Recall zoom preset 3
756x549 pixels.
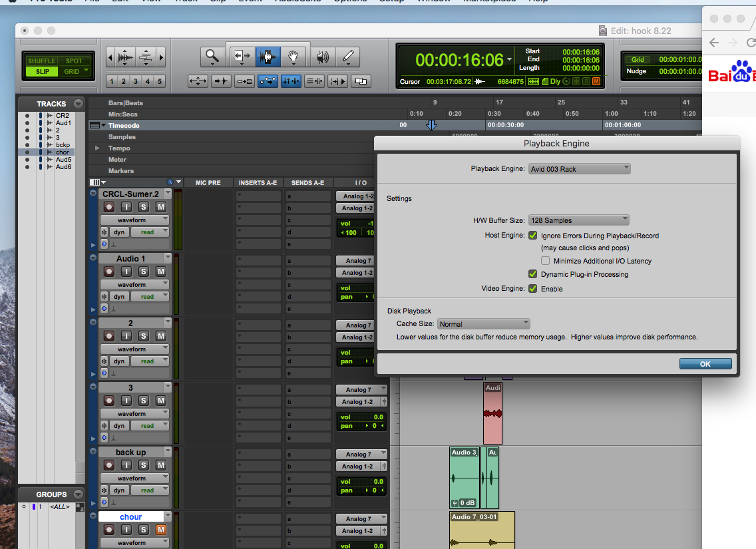pyautogui.click(x=136, y=81)
